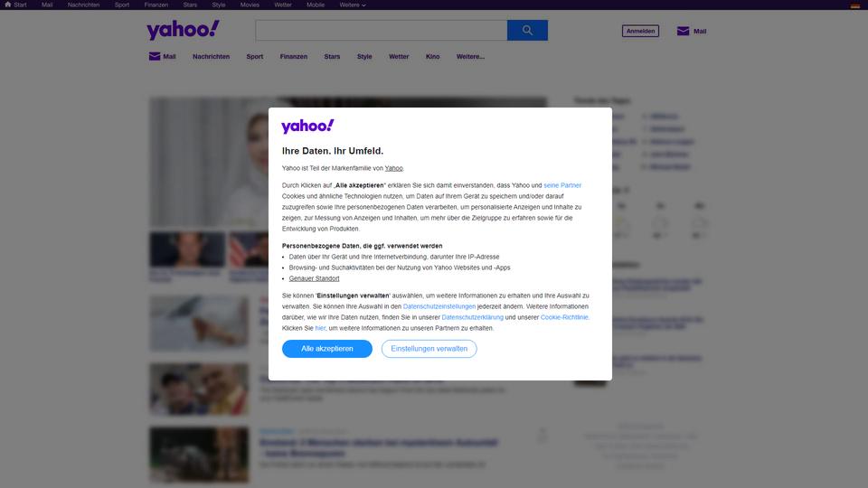
Task: Expand the Weitere dropdown in the top bar
Action: 352,5
